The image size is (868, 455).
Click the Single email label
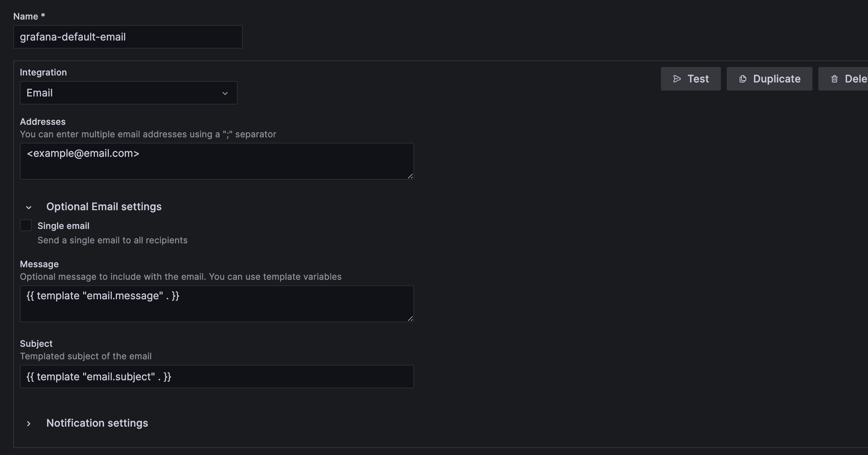tap(63, 226)
